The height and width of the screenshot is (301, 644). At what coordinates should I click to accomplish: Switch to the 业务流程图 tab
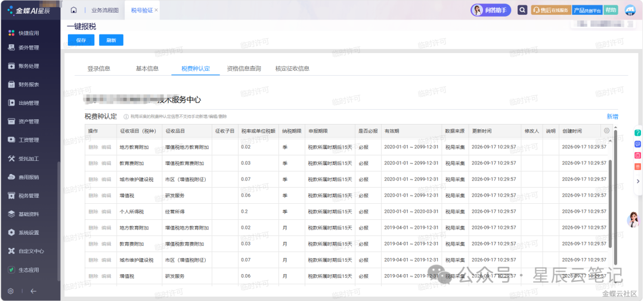[105, 10]
